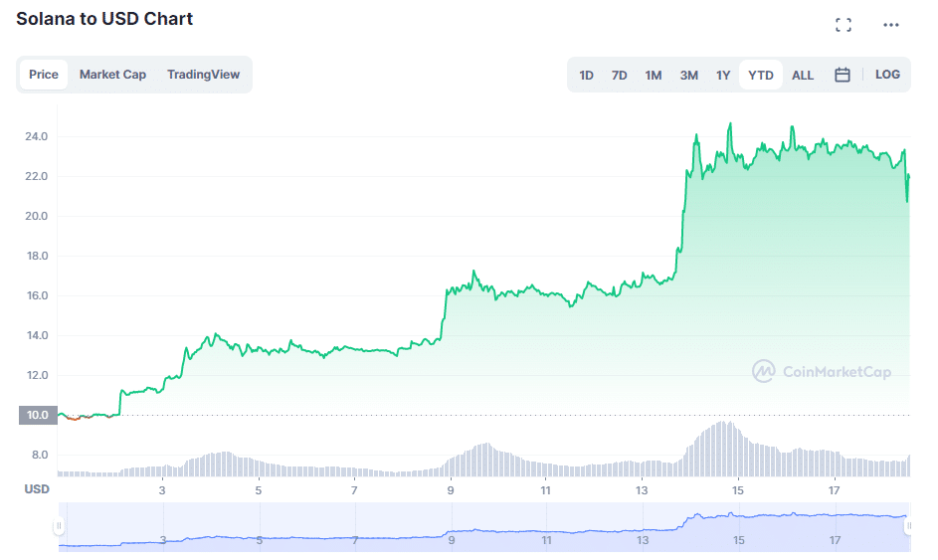Viewport: 938px width, 560px height.
Task: Select the 1D time range
Action: pos(587,75)
